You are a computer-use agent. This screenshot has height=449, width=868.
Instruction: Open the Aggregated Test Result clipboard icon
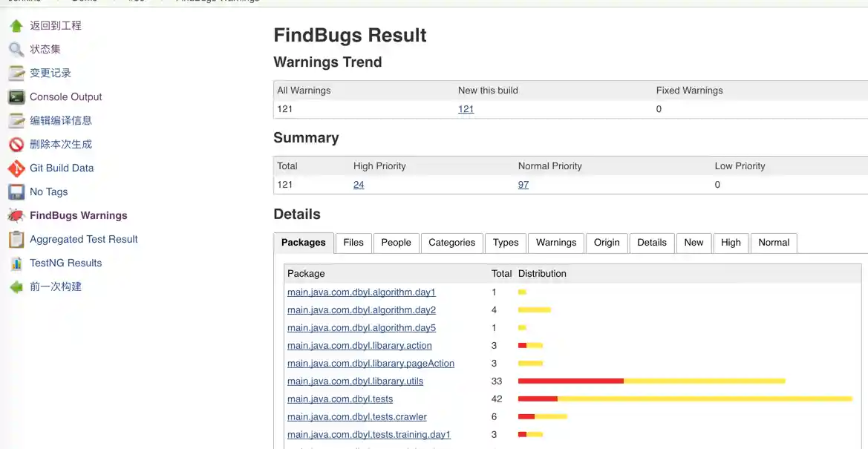(16, 240)
